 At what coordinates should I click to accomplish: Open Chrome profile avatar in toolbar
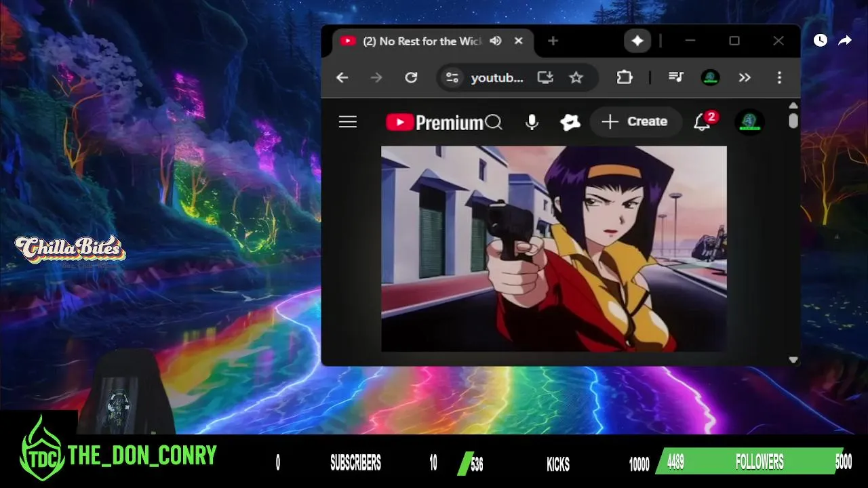pyautogui.click(x=710, y=78)
